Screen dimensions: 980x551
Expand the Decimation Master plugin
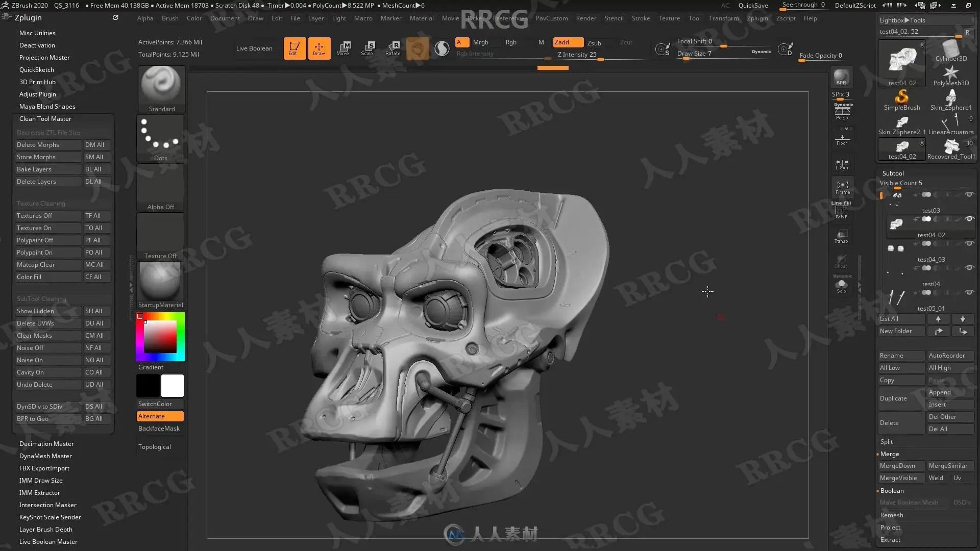point(46,443)
